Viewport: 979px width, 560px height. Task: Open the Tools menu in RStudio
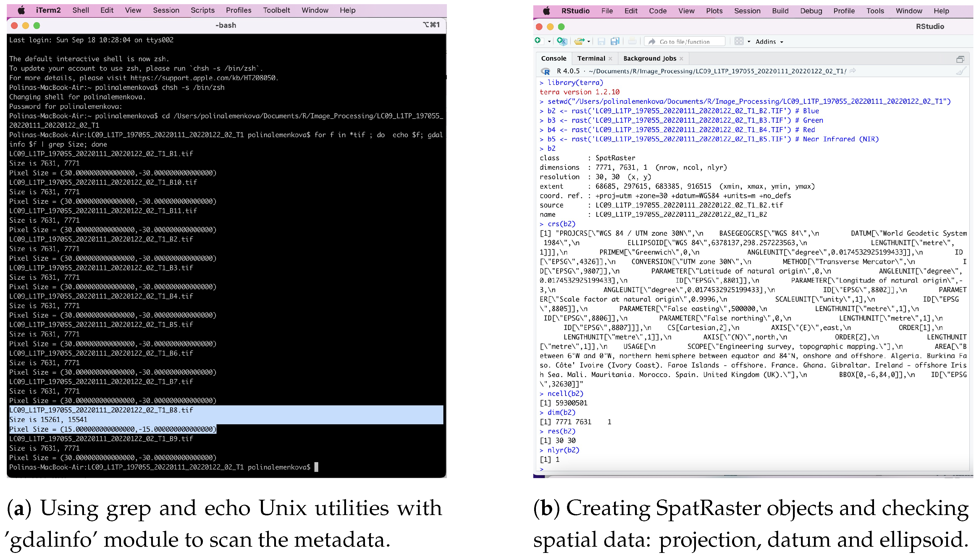tap(875, 11)
